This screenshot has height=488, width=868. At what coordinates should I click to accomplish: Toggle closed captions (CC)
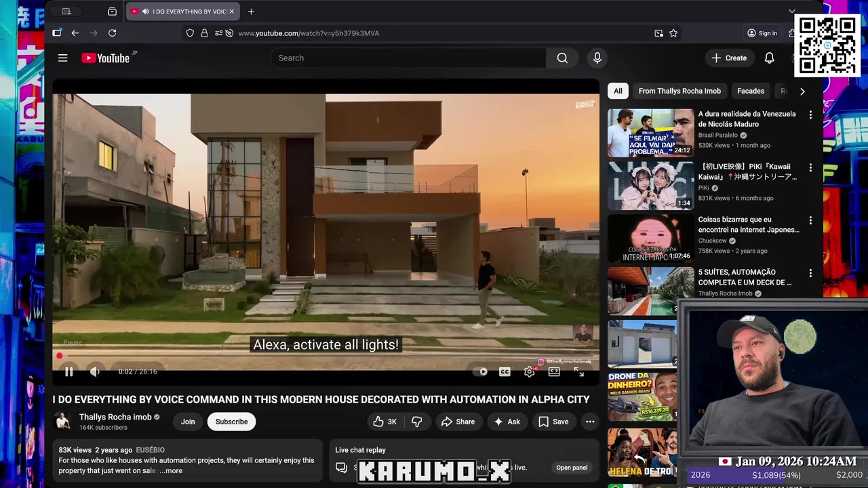click(x=505, y=371)
